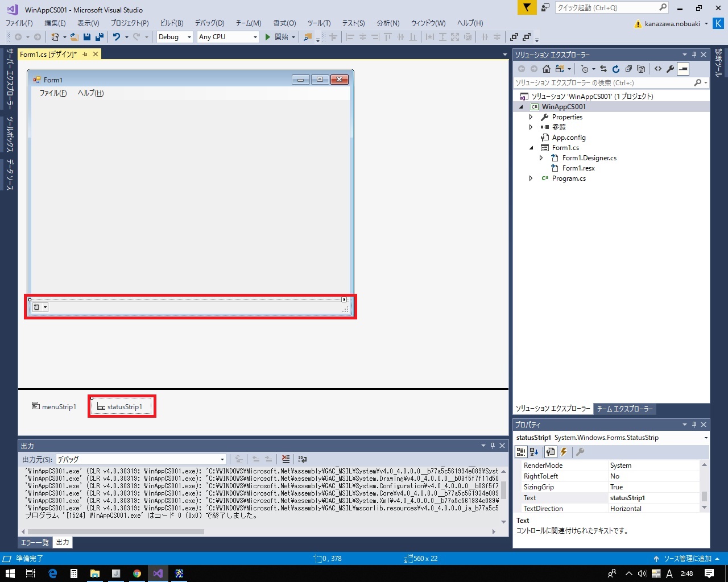
Task: Click the wrench Properties icon in Solution Explorer
Action: point(671,69)
